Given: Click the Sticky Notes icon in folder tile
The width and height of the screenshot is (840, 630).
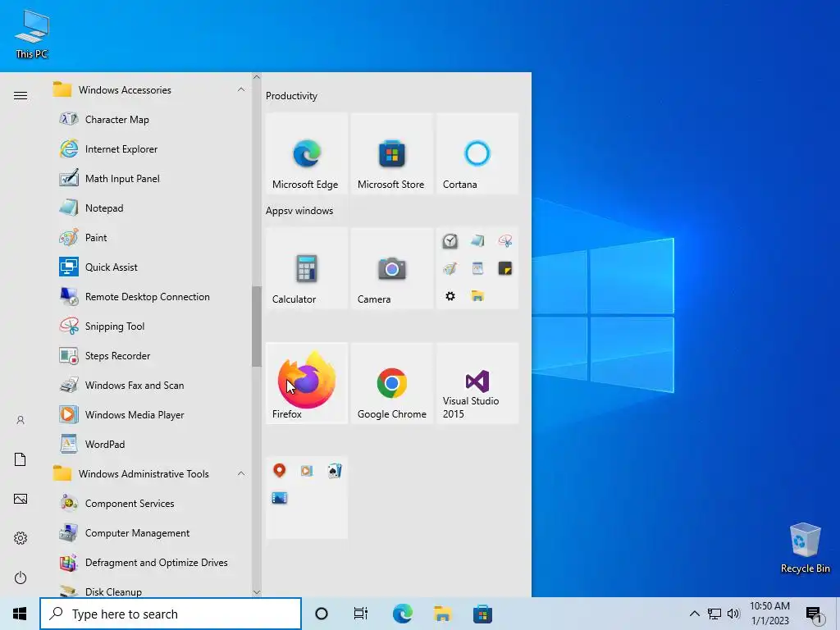Looking at the screenshot, I should coord(504,268).
